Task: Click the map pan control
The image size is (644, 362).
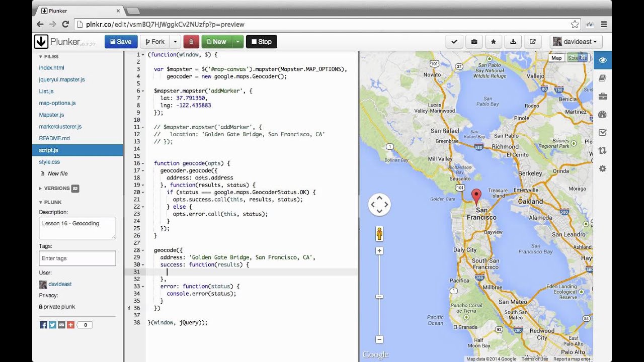Action: [379, 205]
